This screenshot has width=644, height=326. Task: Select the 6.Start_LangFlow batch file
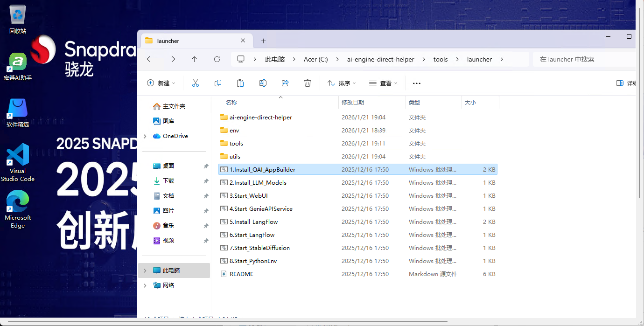[x=358, y=235]
